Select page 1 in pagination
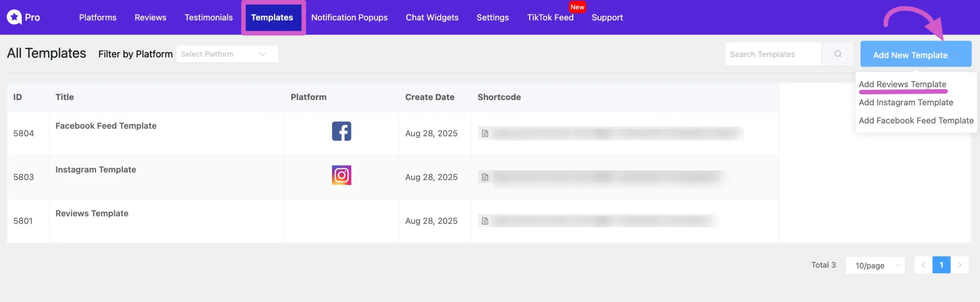The height and width of the screenshot is (302, 980). pyautogui.click(x=941, y=265)
